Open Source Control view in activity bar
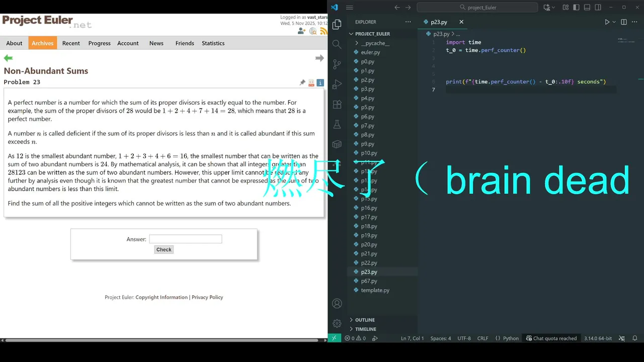The width and height of the screenshot is (644, 362). click(x=337, y=64)
